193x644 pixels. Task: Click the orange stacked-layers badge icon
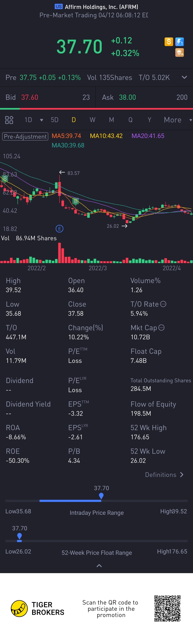179,52
